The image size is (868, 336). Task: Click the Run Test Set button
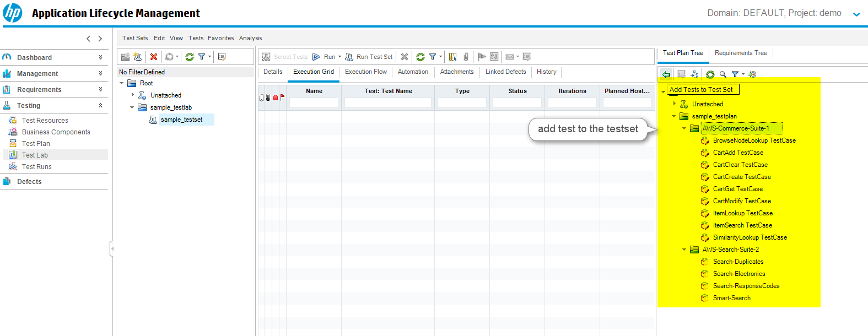[369, 57]
